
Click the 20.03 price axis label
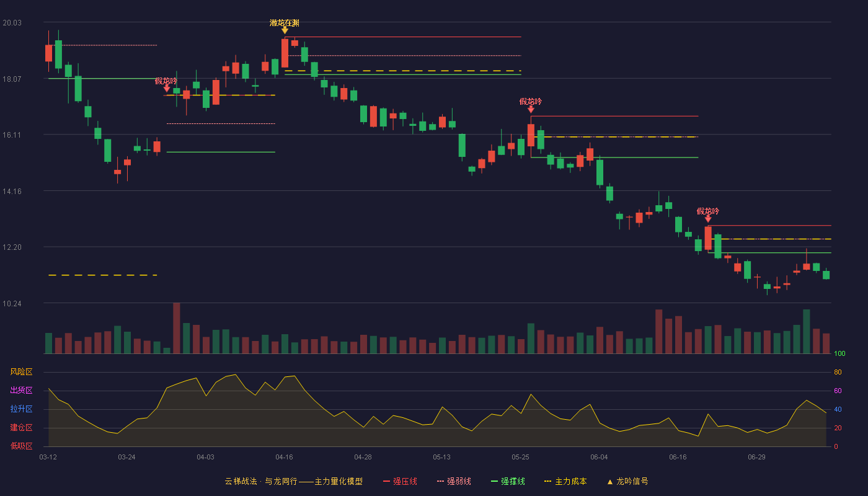click(x=12, y=23)
